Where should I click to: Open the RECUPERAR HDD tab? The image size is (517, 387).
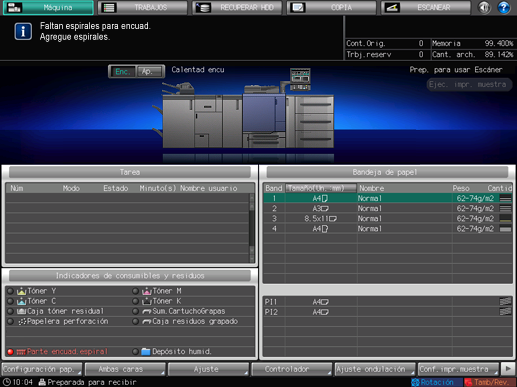click(237, 7)
